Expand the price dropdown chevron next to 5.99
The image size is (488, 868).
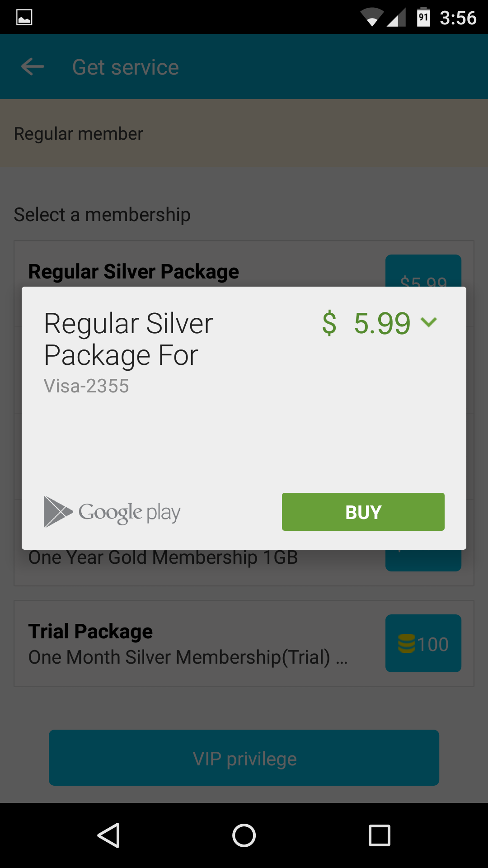click(x=428, y=322)
